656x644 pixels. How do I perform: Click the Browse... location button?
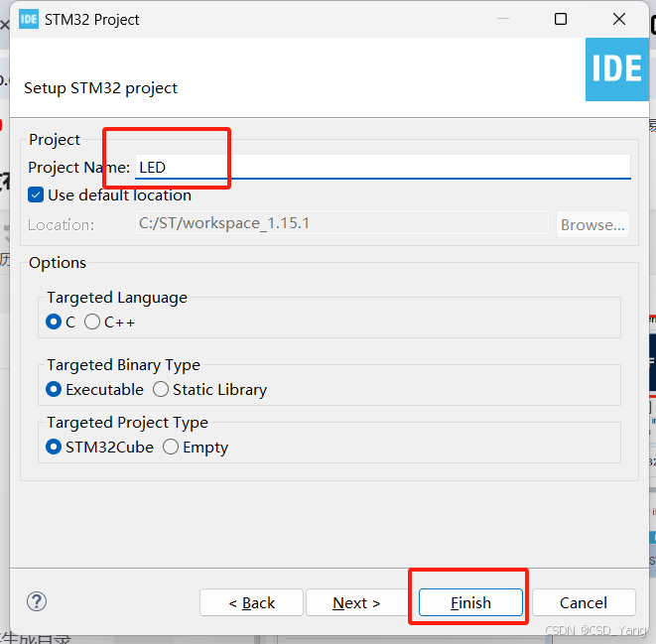coord(592,224)
